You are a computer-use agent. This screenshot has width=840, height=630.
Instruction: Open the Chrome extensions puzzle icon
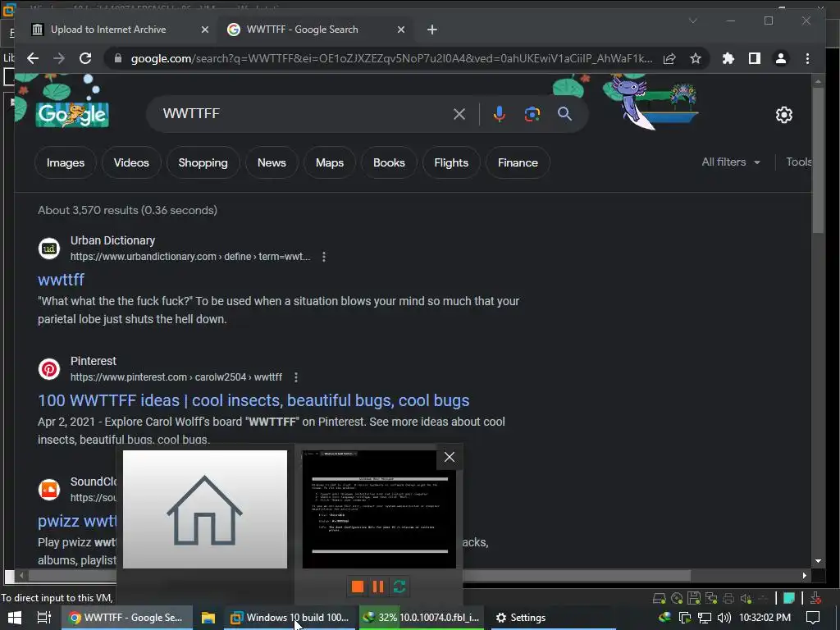pyautogui.click(x=728, y=58)
